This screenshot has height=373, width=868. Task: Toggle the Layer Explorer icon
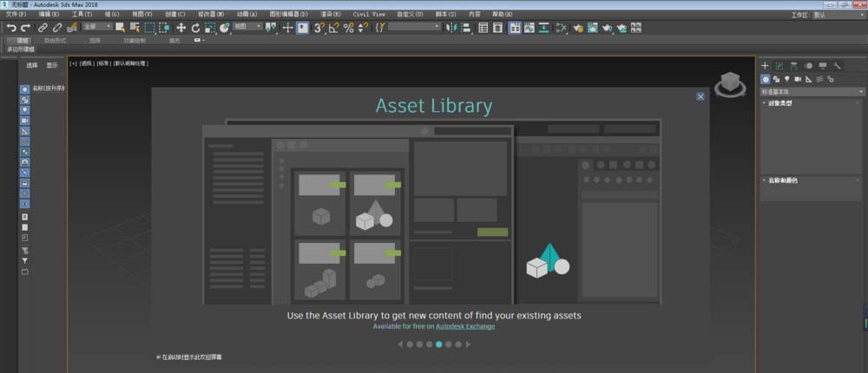(x=497, y=28)
